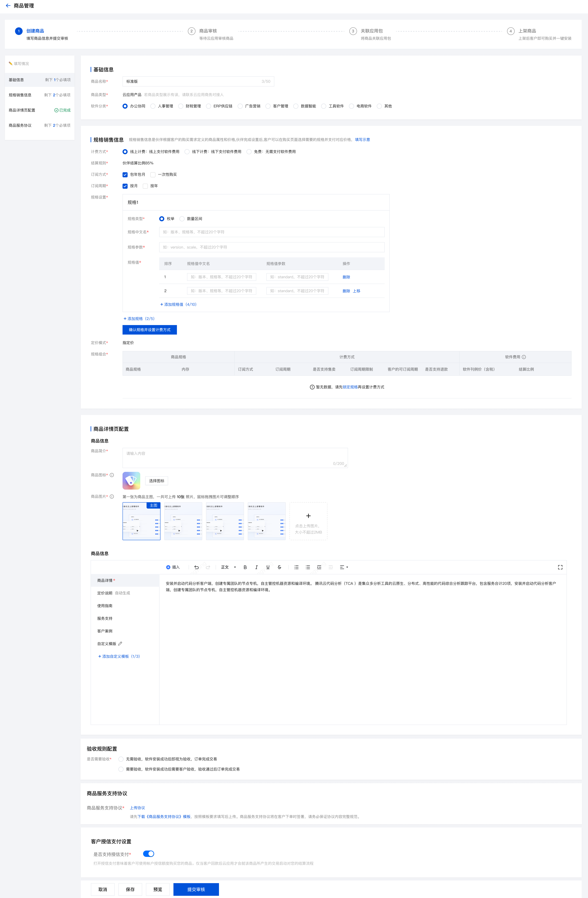
Task: Insert an ordered numbered list
Action: pos(296,567)
